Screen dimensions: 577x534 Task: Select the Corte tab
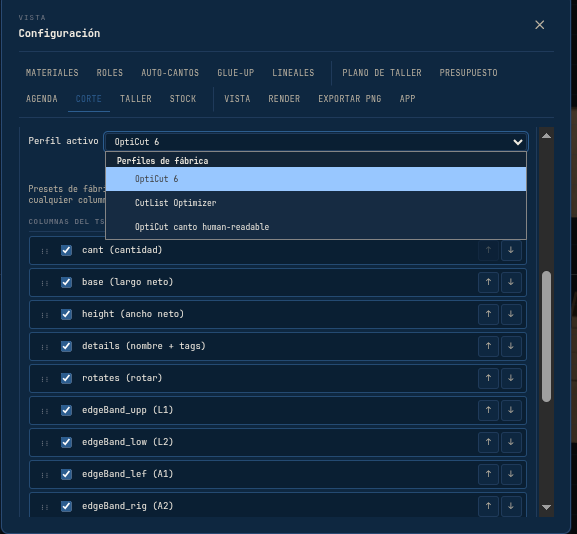click(x=89, y=99)
